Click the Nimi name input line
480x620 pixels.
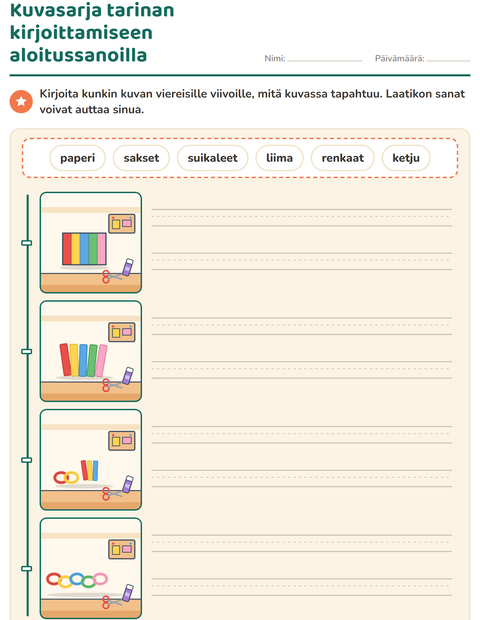[325, 59]
